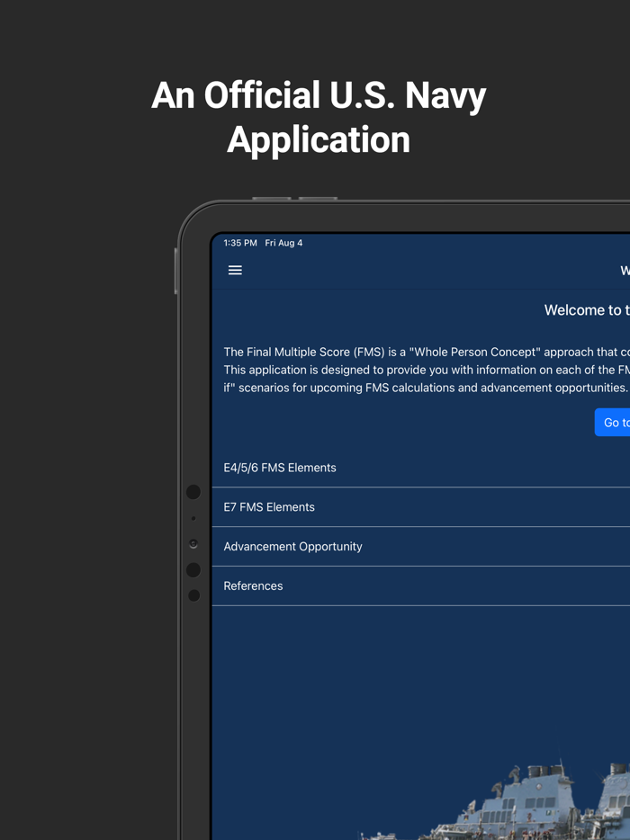Viewport: 630px width, 840px height.
Task: Expand the E7 FMS Elements section
Action: 421,507
